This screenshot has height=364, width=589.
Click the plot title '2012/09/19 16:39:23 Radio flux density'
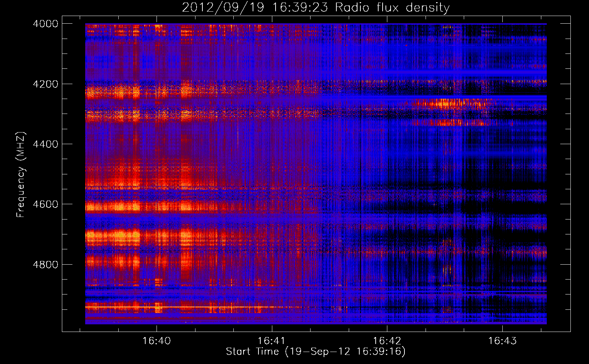pyautogui.click(x=316, y=7)
